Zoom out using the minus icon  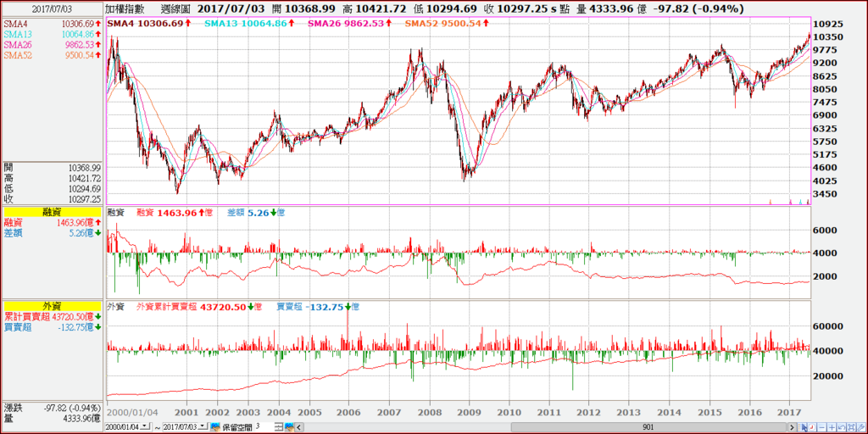tap(822, 427)
